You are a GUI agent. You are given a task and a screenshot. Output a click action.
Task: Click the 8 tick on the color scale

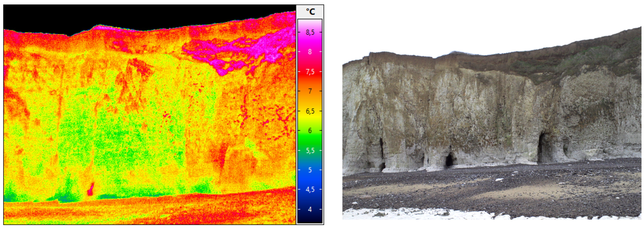[310, 52]
